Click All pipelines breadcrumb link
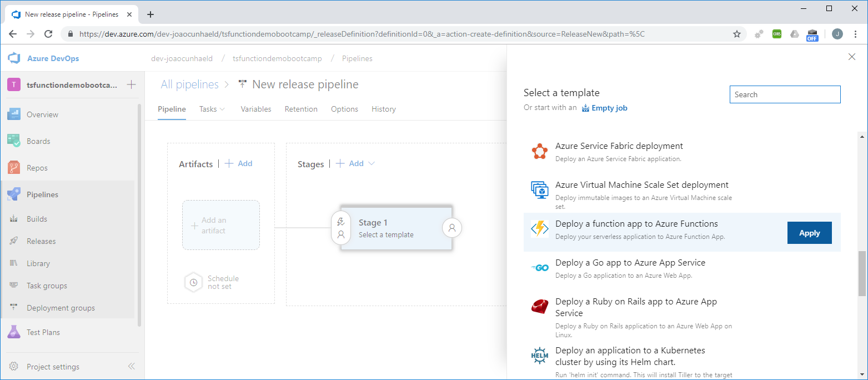The width and height of the screenshot is (868, 380). (190, 84)
